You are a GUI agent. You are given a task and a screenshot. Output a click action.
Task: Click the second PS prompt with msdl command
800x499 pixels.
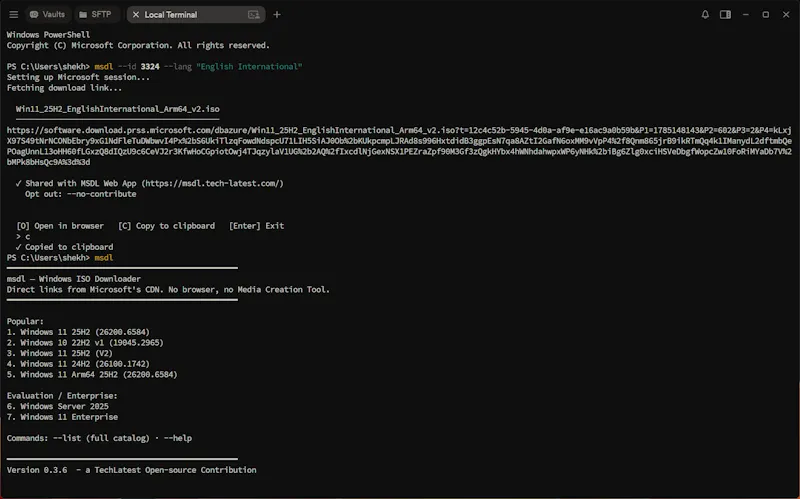pyautogui.click(x=60, y=258)
